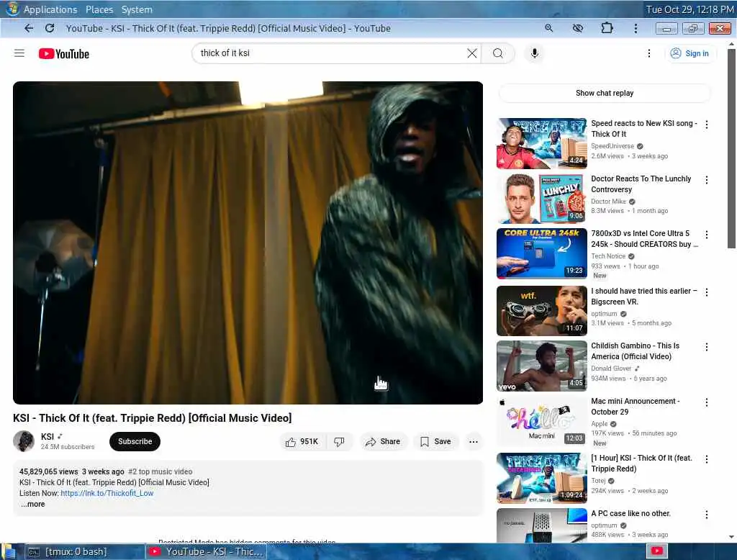
Task: Open the YouTube hamburger guide menu
Action: pyautogui.click(x=19, y=53)
